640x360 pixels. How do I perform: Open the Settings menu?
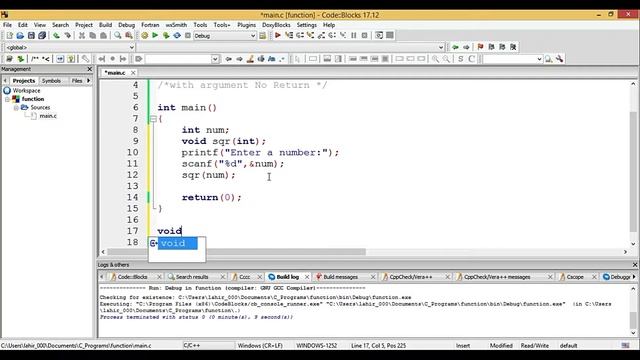[307, 25]
